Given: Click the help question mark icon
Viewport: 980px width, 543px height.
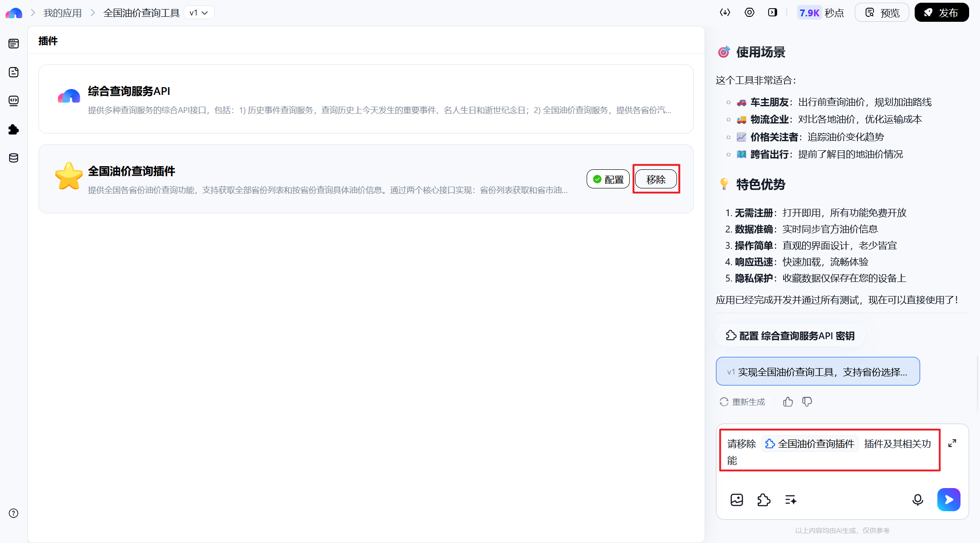Looking at the screenshot, I should click(x=14, y=513).
